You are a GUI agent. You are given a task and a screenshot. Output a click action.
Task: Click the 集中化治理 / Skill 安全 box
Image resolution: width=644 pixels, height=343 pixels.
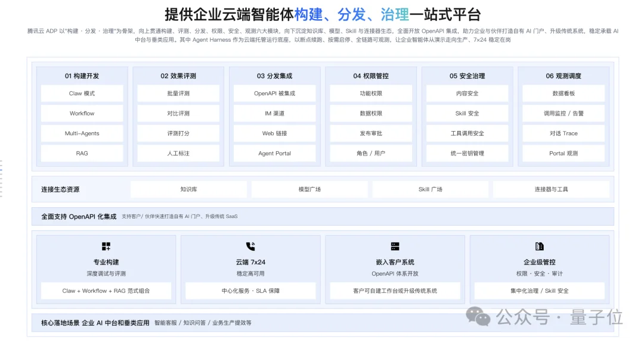click(x=539, y=291)
